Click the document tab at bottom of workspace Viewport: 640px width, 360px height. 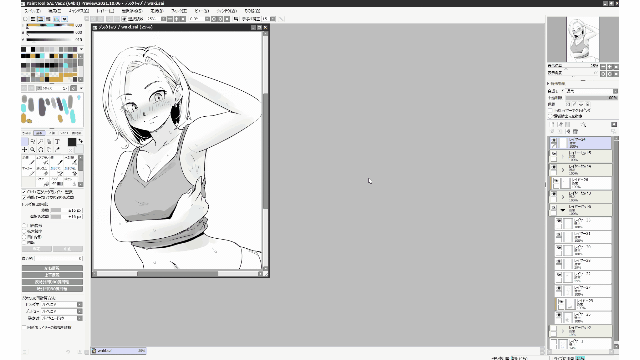click(118, 351)
